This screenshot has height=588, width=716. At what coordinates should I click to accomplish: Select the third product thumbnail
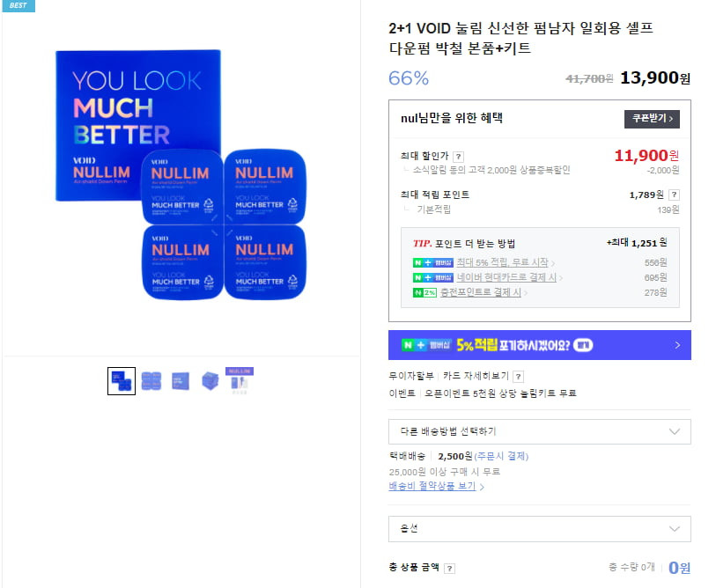(181, 381)
